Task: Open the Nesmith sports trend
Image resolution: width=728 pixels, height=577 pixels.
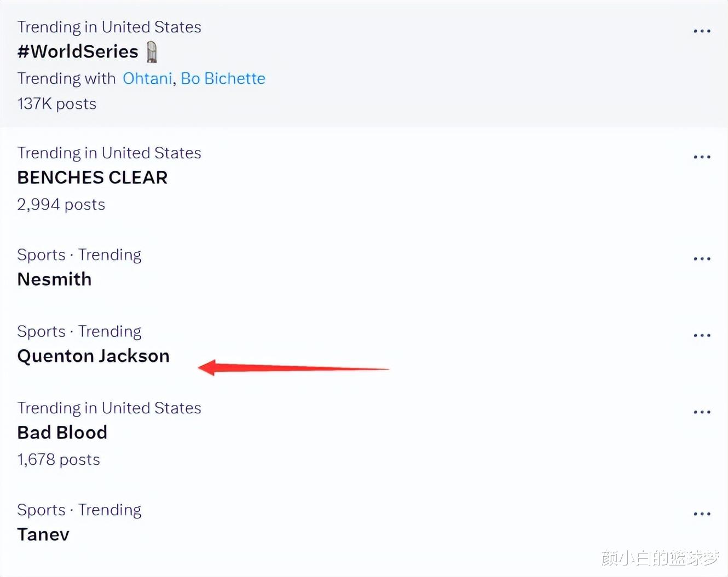Action: click(x=54, y=279)
